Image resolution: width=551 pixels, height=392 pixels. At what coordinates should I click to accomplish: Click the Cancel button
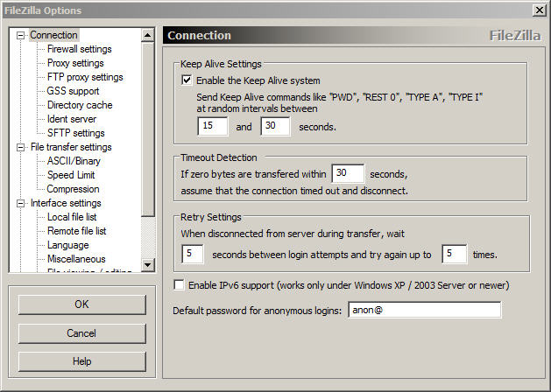point(81,333)
